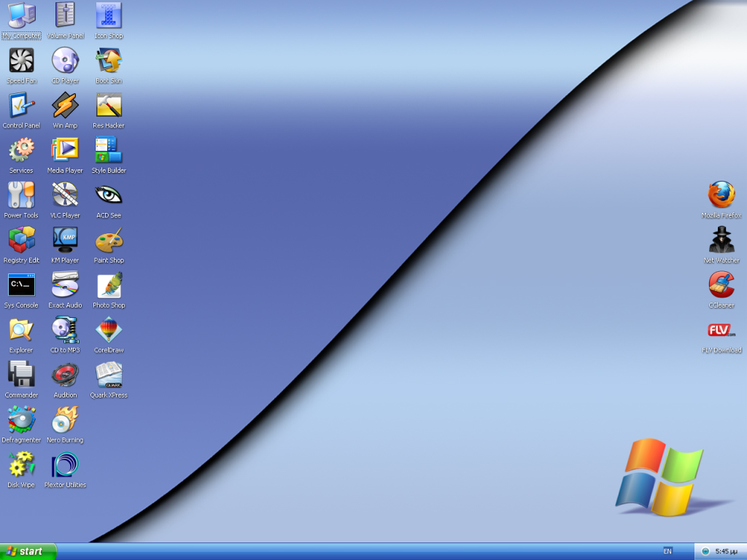Select the Defragmenter icon
Screen dimensions: 747x560
21,419
